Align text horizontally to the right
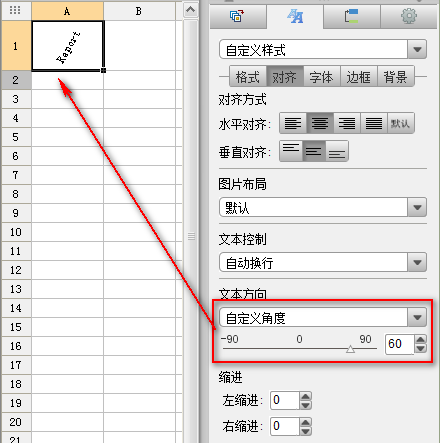The height and width of the screenshot is (443, 440). pyautogui.click(x=347, y=123)
